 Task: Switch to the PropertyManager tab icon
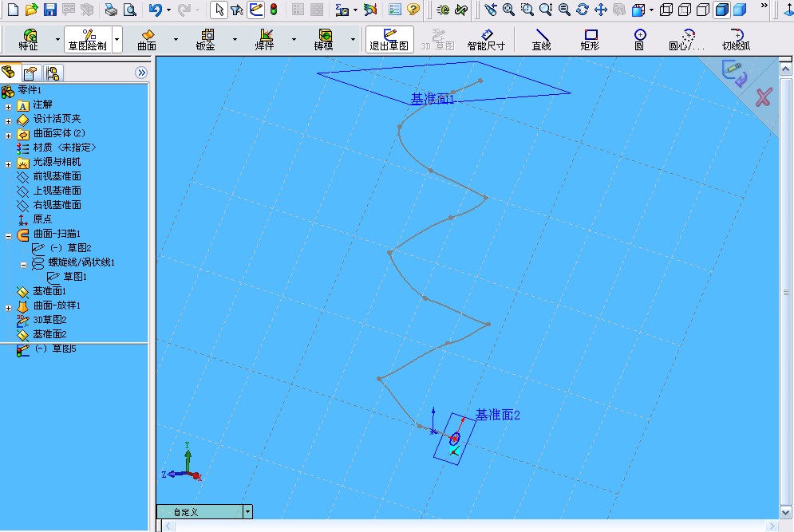(30, 73)
